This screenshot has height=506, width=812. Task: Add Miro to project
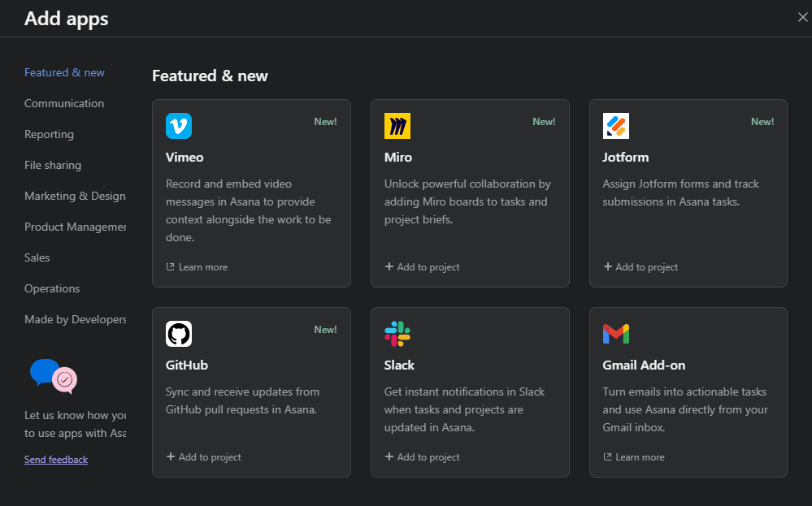[x=422, y=267]
